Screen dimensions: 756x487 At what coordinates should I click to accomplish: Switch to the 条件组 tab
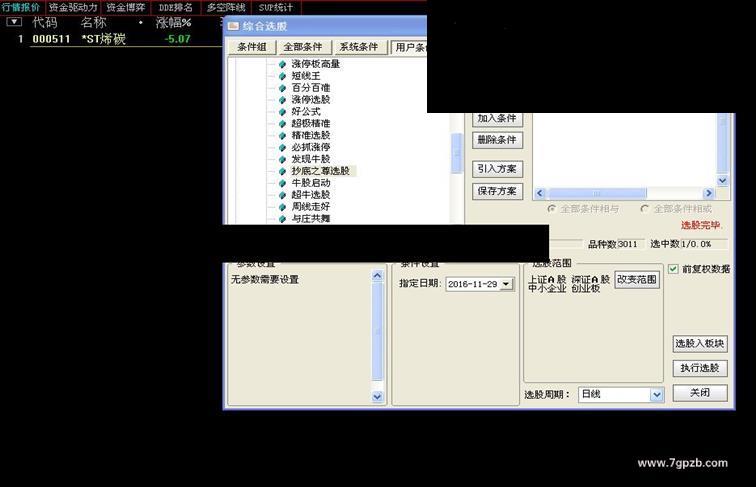(252, 47)
